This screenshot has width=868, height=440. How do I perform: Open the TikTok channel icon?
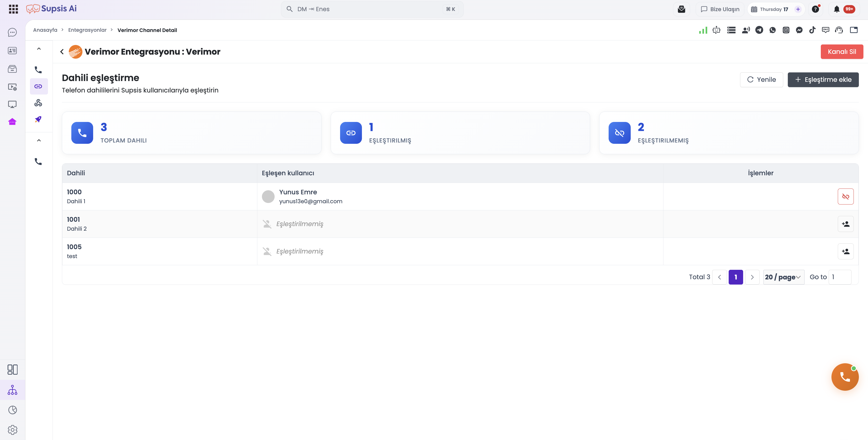coord(812,30)
